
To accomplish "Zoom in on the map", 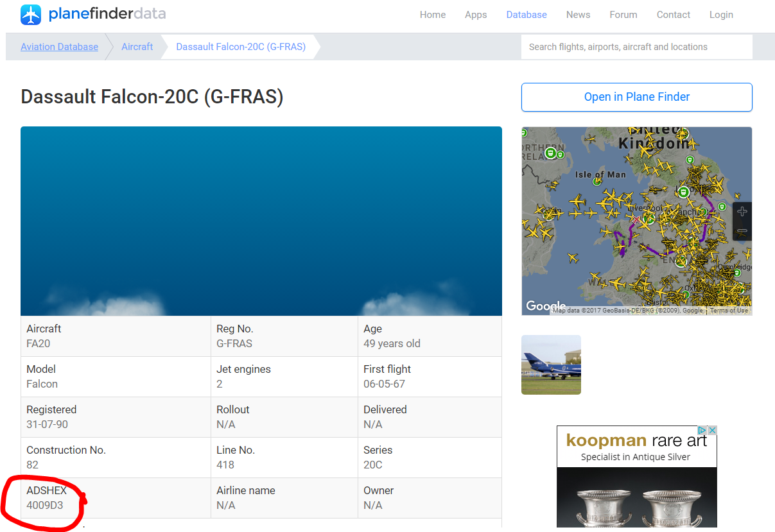I will click(742, 212).
